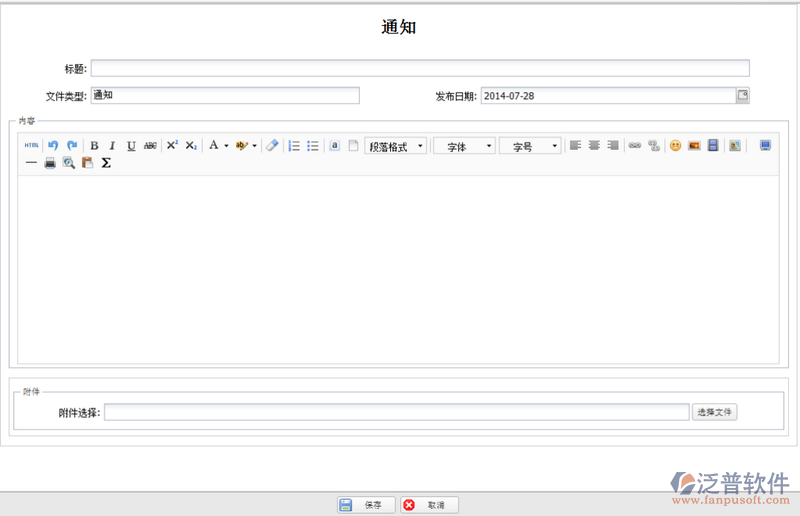Open the 字号 font size dropdown
800x516 pixels.
coord(530,146)
